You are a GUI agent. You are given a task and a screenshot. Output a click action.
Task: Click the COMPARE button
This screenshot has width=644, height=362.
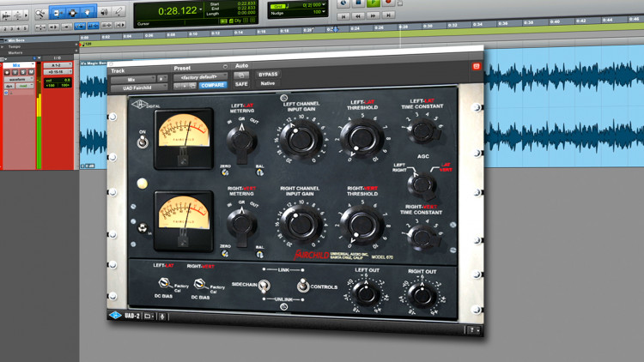click(213, 86)
